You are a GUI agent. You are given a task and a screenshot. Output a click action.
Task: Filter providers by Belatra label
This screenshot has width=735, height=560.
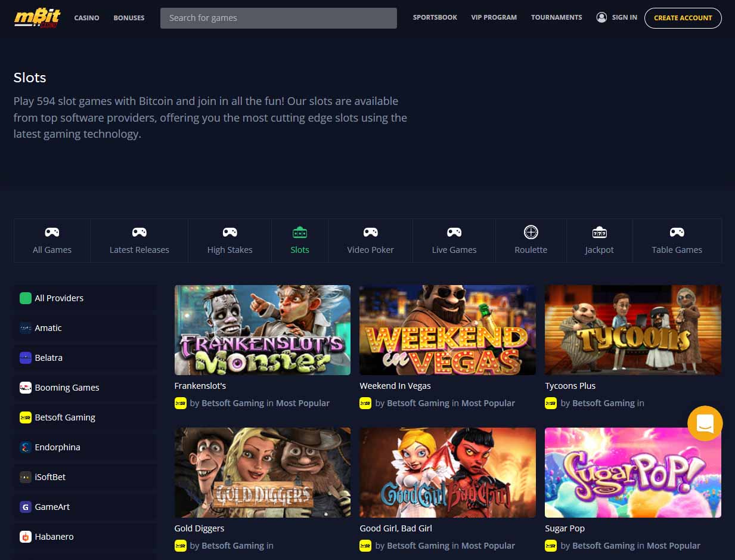(49, 358)
